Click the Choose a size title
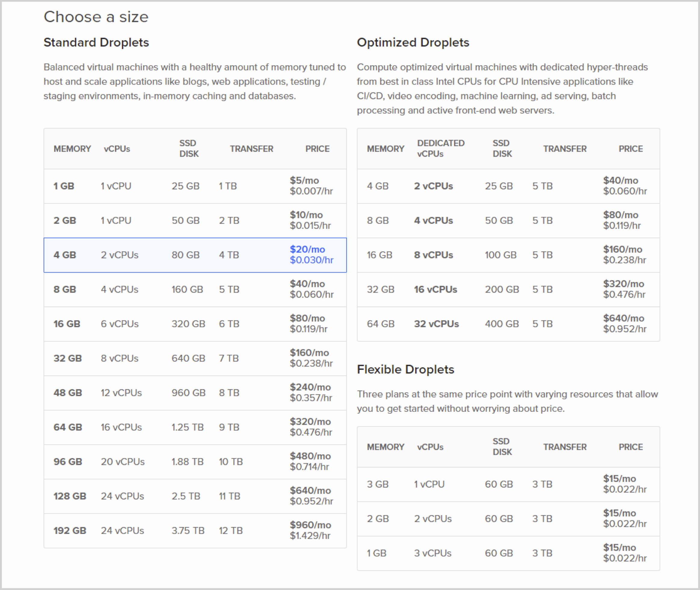 click(x=96, y=17)
